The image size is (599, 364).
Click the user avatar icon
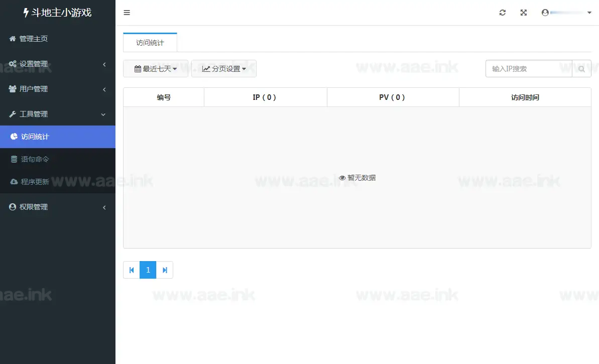tap(545, 13)
